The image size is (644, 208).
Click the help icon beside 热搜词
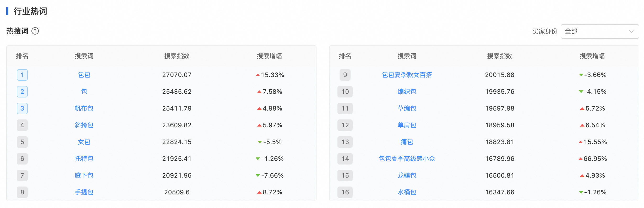click(x=35, y=31)
